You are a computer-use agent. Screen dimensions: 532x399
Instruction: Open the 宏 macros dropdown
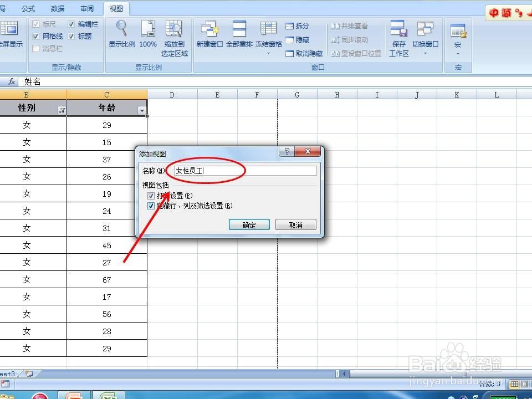point(458,38)
